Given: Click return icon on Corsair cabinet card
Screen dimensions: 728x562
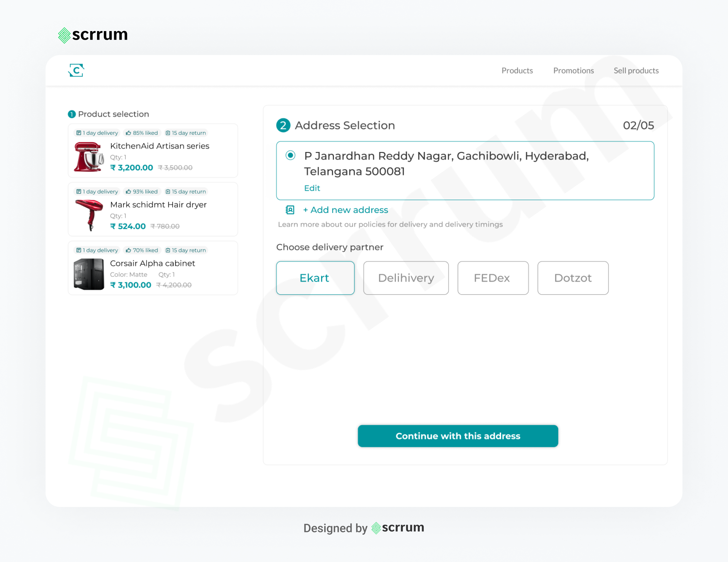Looking at the screenshot, I should pos(168,250).
